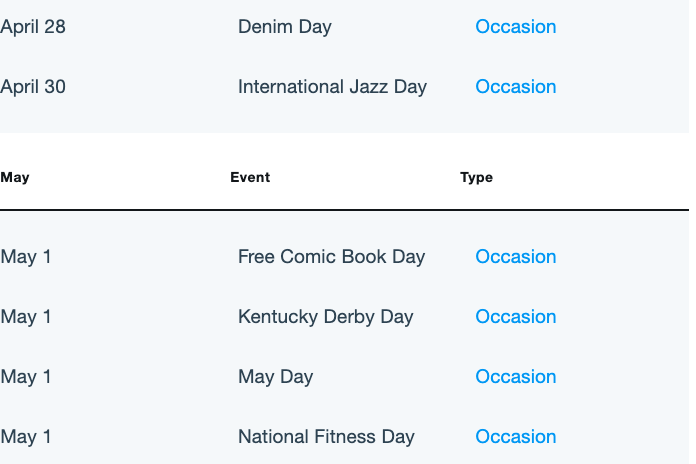The height and width of the screenshot is (464, 696).
Task: Click the Type column header
Action: [476, 178]
